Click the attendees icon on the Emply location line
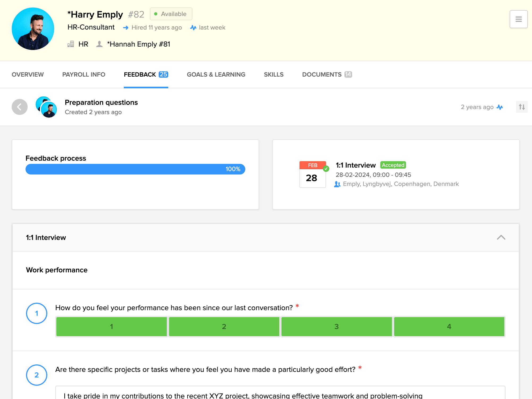Image resolution: width=532 pixels, height=399 pixels. pyautogui.click(x=337, y=184)
